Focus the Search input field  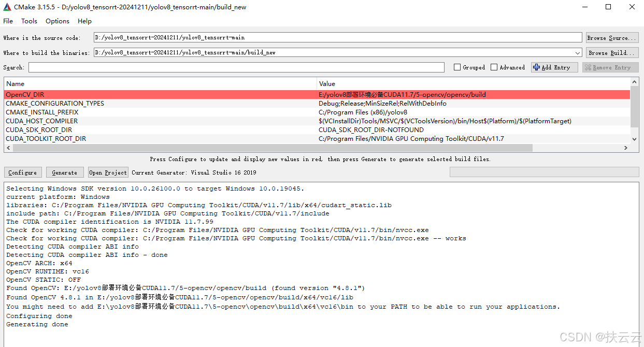[x=236, y=67]
